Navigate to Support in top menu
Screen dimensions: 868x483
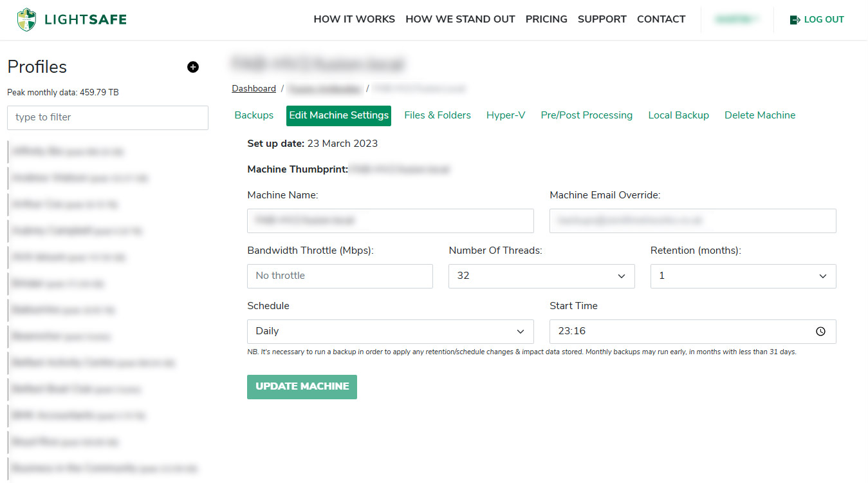602,19
